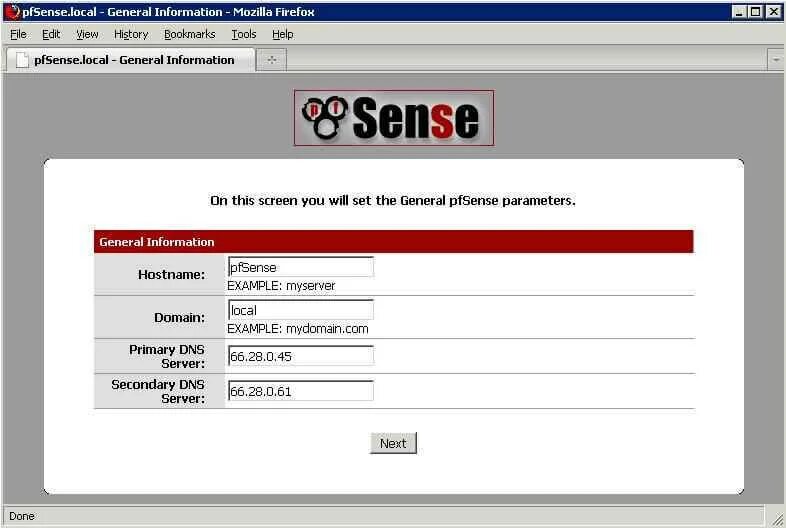Click the page icon on the tab
786x528 pixels.
(x=22, y=60)
